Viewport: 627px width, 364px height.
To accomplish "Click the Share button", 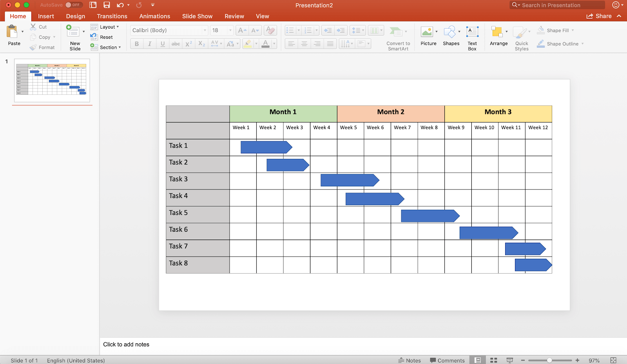I will pos(599,16).
